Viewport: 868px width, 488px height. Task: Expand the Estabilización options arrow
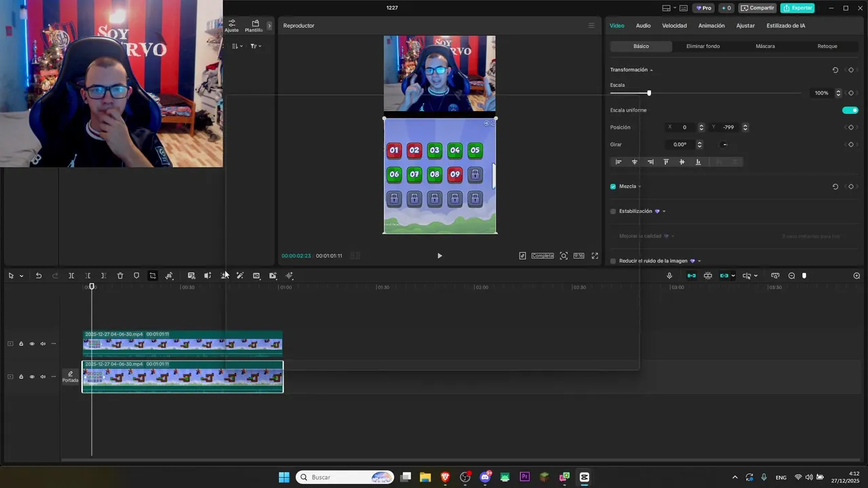click(664, 211)
